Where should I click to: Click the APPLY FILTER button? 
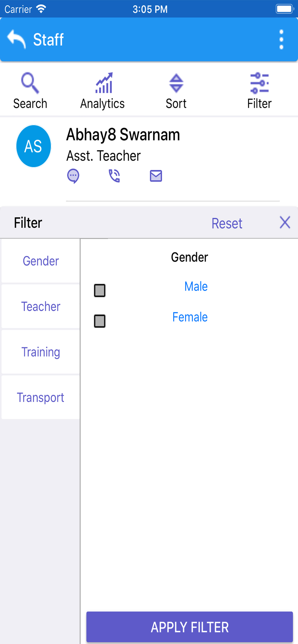(190, 627)
